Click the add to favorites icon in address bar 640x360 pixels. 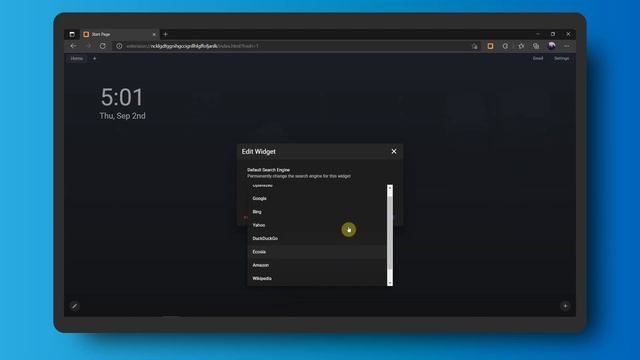coord(474,47)
